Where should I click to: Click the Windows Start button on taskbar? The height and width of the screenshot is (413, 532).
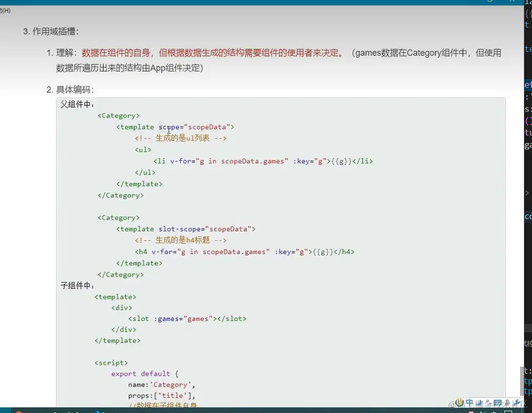(6, 410)
